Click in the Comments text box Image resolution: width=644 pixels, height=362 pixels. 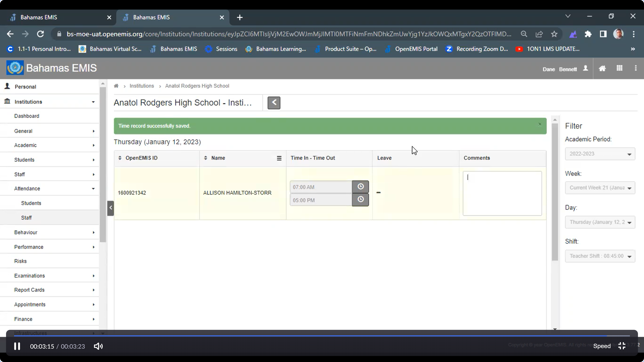pos(502,193)
